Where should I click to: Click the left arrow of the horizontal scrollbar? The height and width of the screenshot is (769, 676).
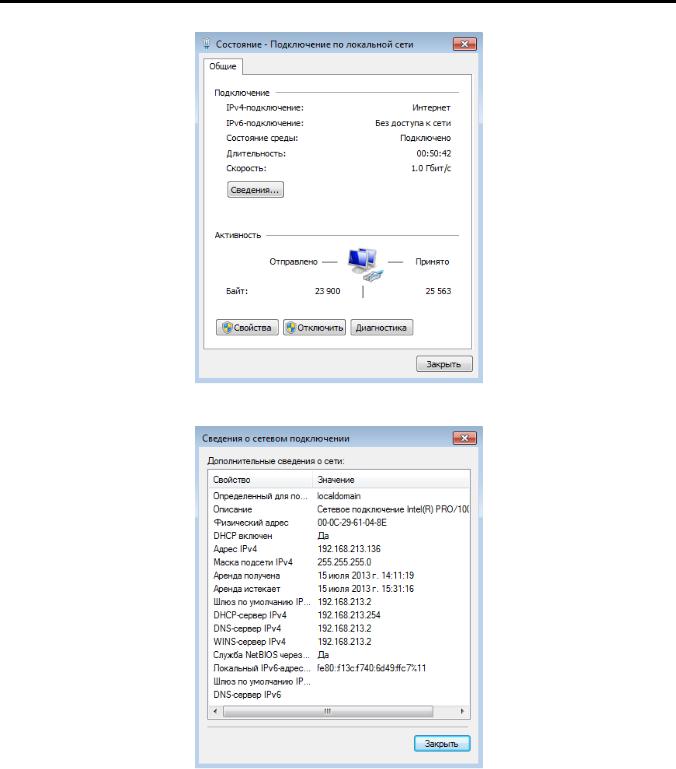click(215, 711)
